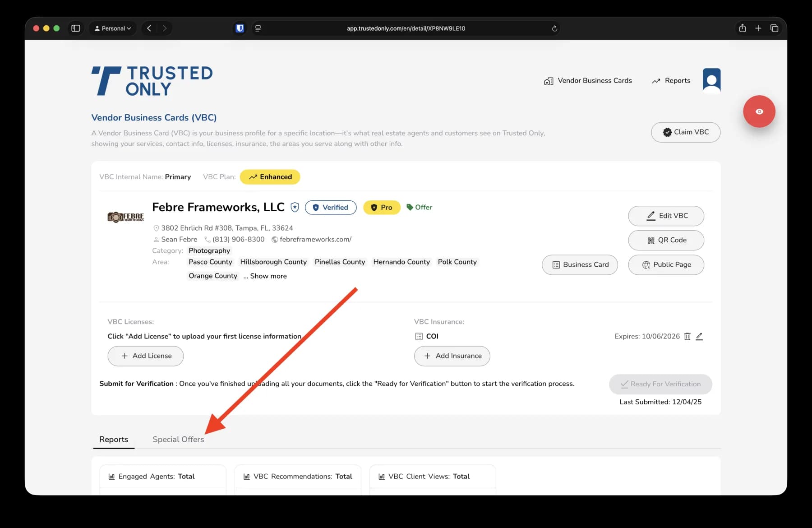Open the Public Page button

click(x=666, y=265)
